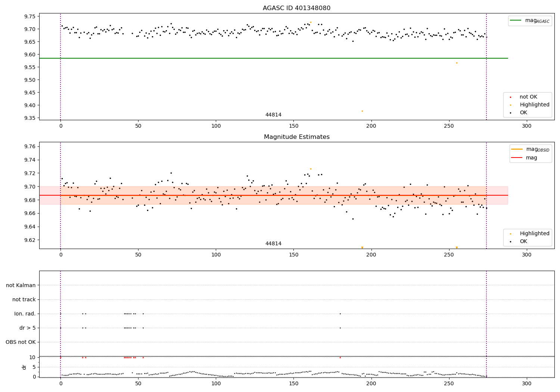This screenshot has width=560, height=392.
Task: Click the orange point just below green line
Action: tap(457, 63)
